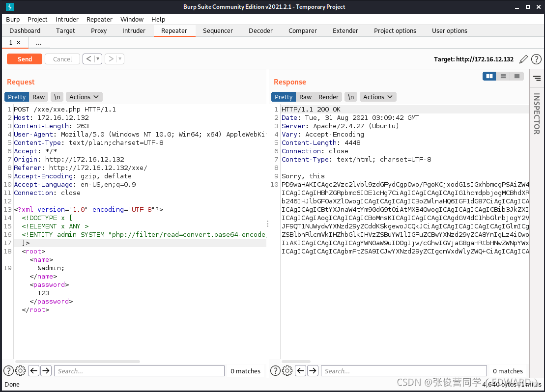Image resolution: width=545 pixels, height=392 pixels.
Task: Go back in request history
Action: tap(88, 59)
